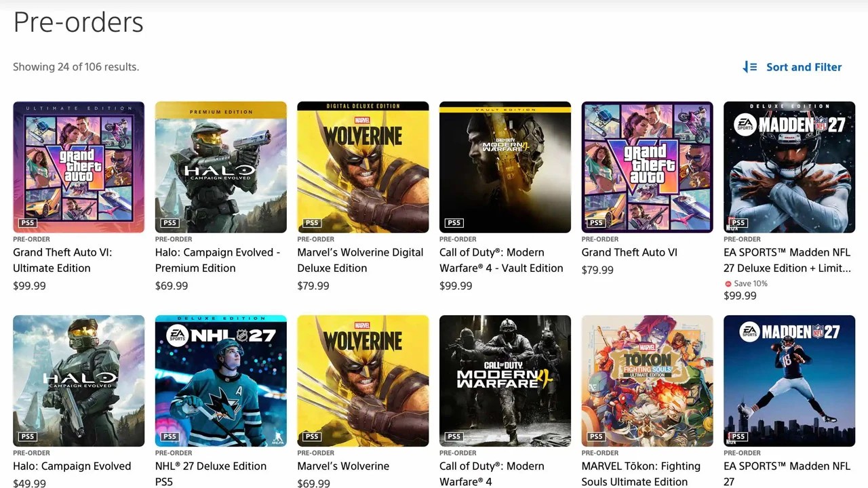Click the 'Pre-orders' page heading
Image resolution: width=868 pixels, height=488 pixels.
click(x=78, y=22)
